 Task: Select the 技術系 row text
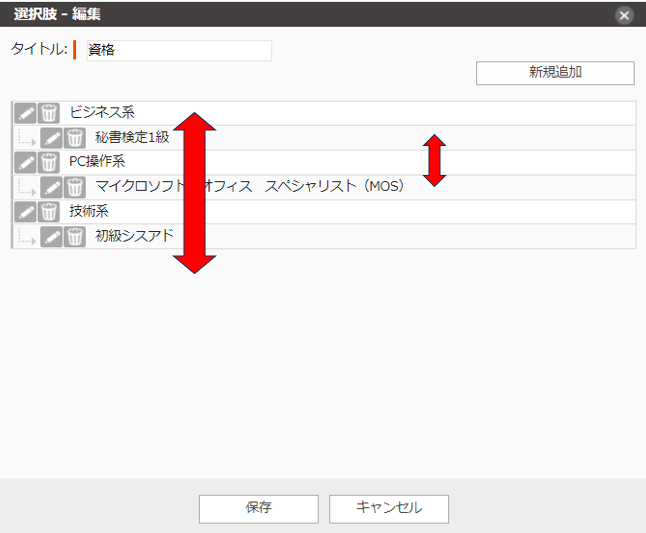pyautogui.click(x=89, y=211)
